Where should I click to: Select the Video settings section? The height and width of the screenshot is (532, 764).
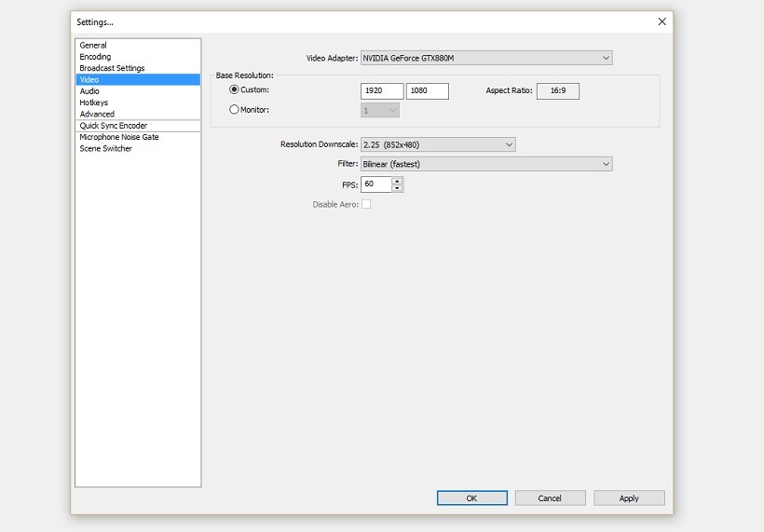tap(138, 79)
